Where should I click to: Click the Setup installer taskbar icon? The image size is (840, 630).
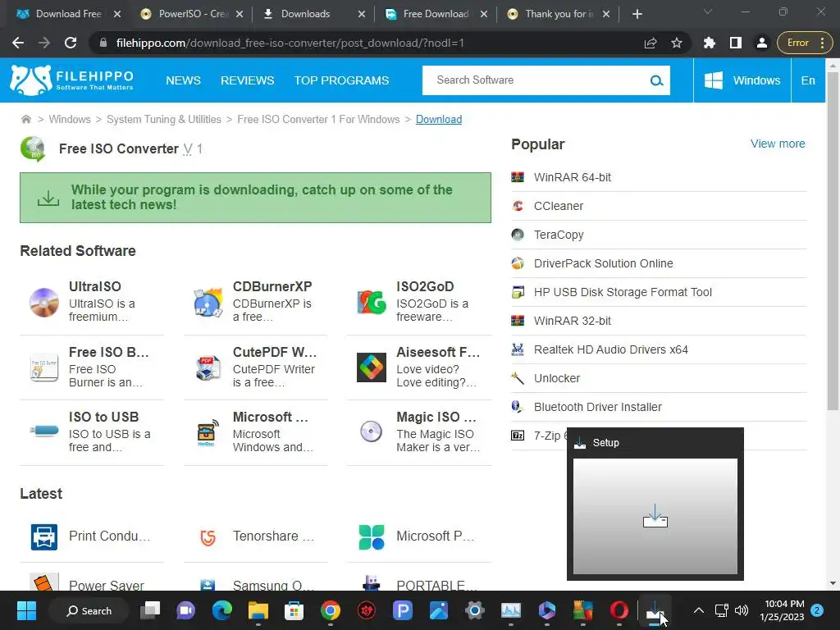(655, 610)
